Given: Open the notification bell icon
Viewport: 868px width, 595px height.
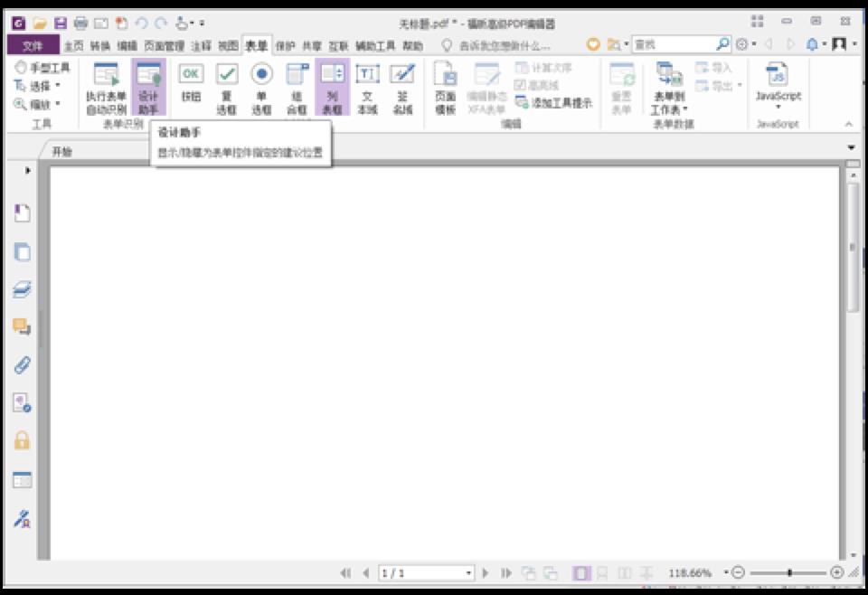Looking at the screenshot, I should [812, 44].
